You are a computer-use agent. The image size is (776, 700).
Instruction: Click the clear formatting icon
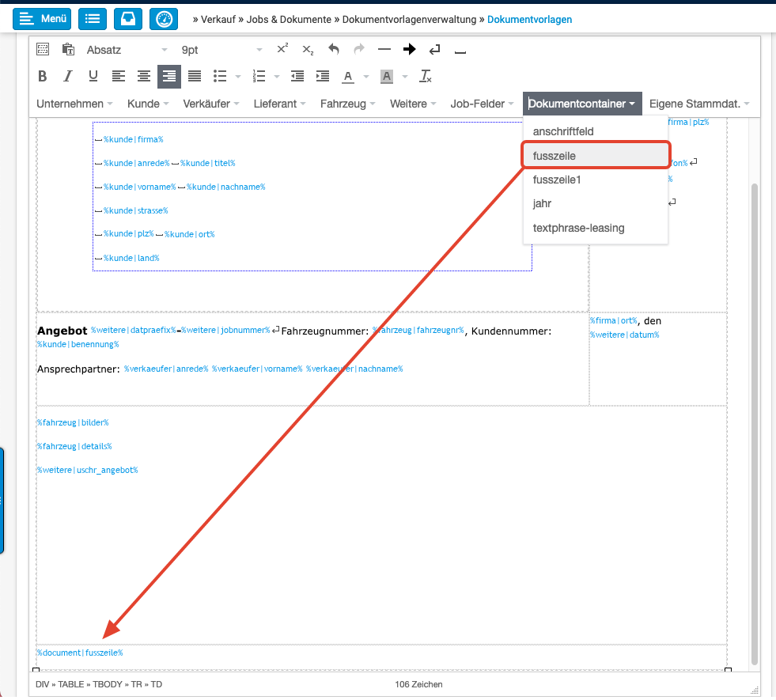coord(426,77)
